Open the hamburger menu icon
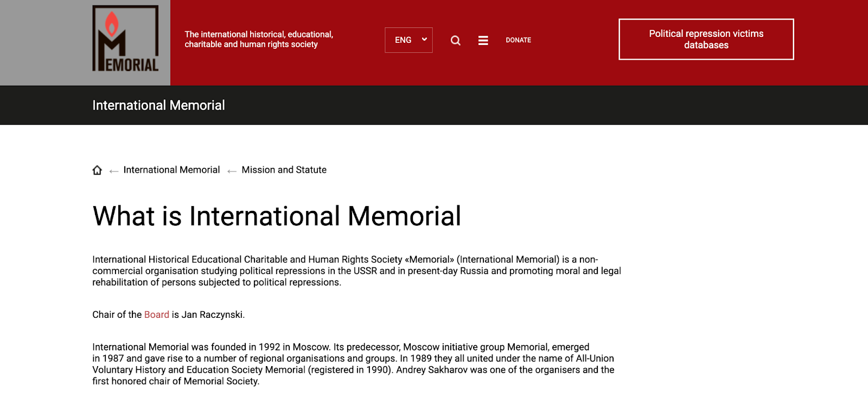The height and width of the screenshot is (403, 868). 483,40
